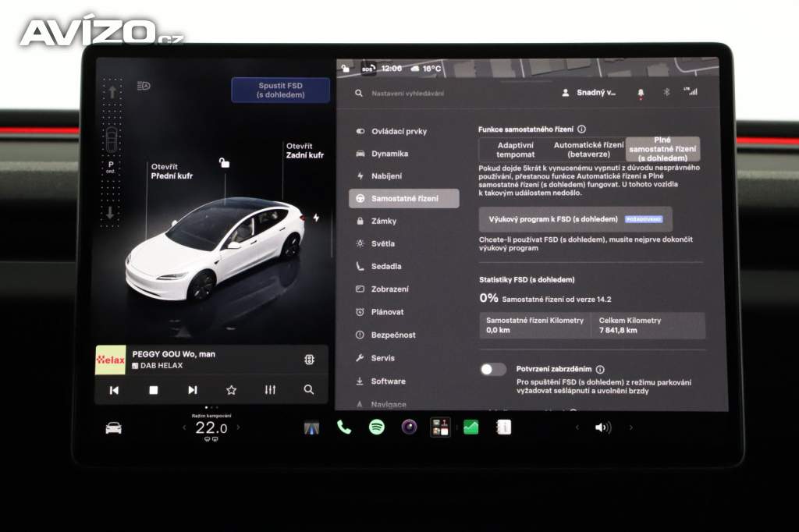The width and height of the screenshot is (799, 532).
Task: Open info icon next to Potvrzení zabrzděním
Action: 600,369
